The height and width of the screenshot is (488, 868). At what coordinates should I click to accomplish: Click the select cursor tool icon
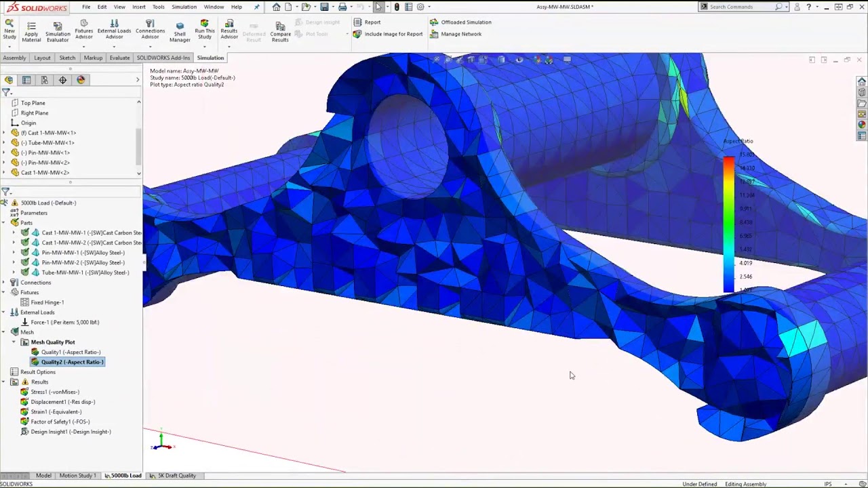click(x=378, y=7)
